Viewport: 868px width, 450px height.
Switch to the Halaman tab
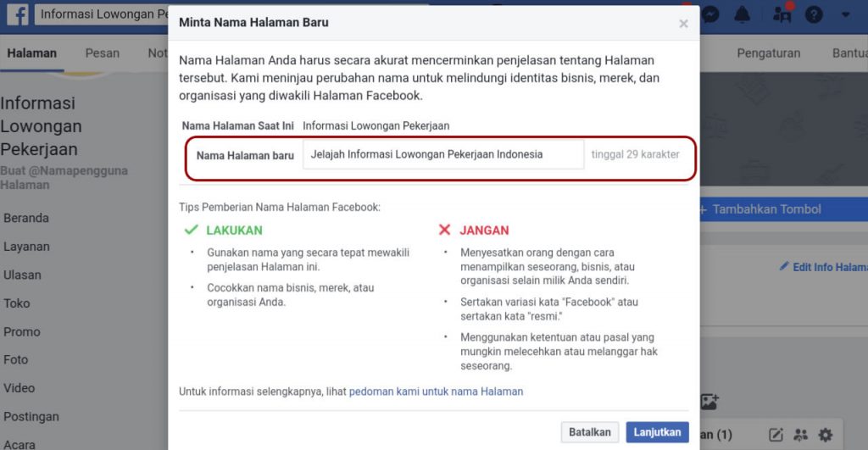31,53
